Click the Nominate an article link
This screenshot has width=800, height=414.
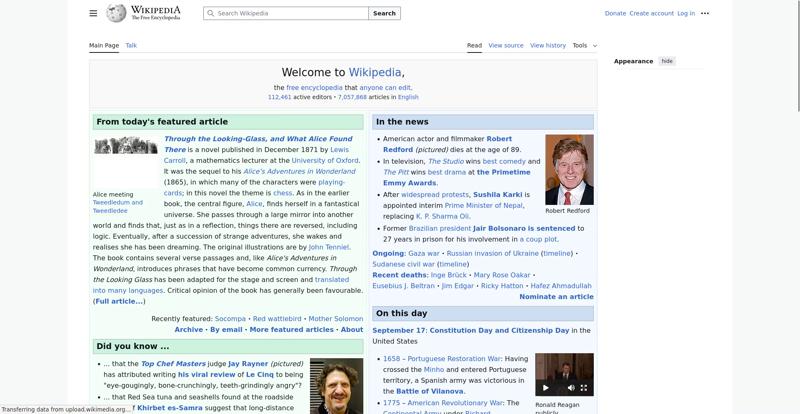click(x=556, y=297)
